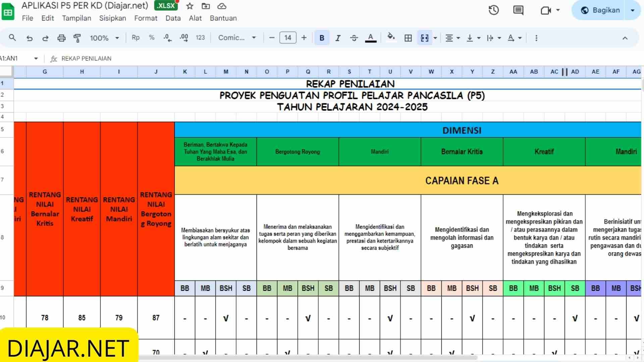Search the menus magnifier icon
644x362 pixels.
tap(12, 38)
